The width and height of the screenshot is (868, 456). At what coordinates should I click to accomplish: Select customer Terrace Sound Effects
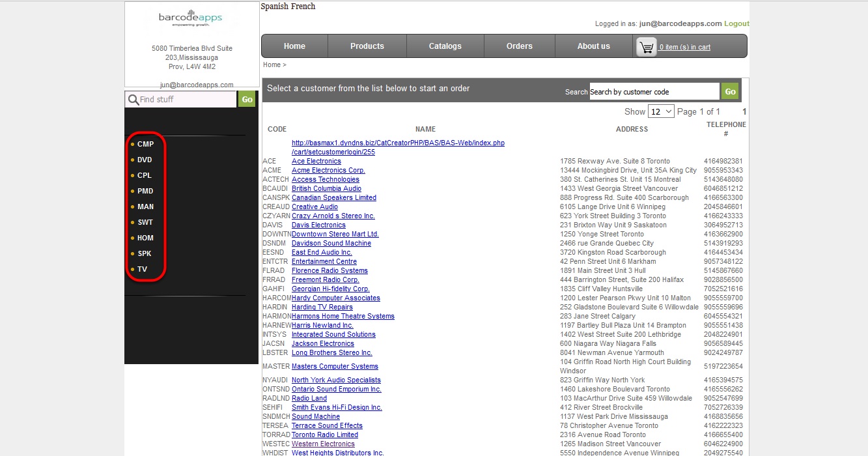pos(327,425)
